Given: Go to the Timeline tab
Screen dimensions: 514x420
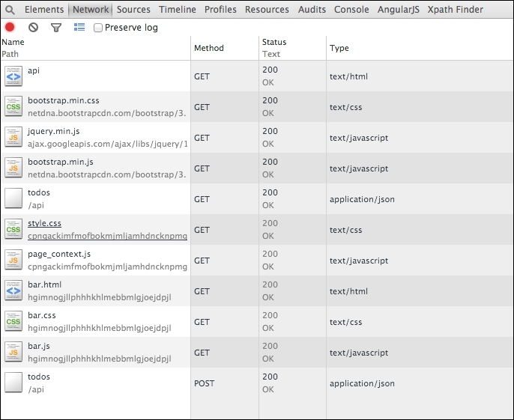Looking at the screenshot, I should pos(178,10).
